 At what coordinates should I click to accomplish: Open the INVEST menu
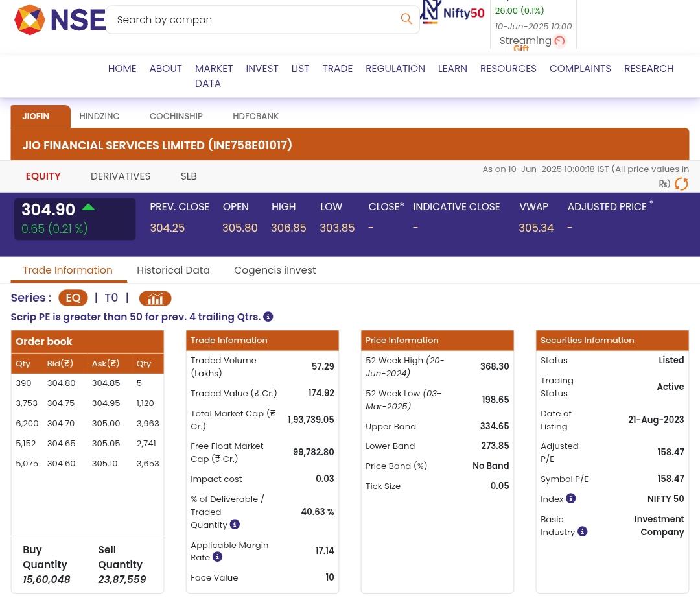click(262, 68)
